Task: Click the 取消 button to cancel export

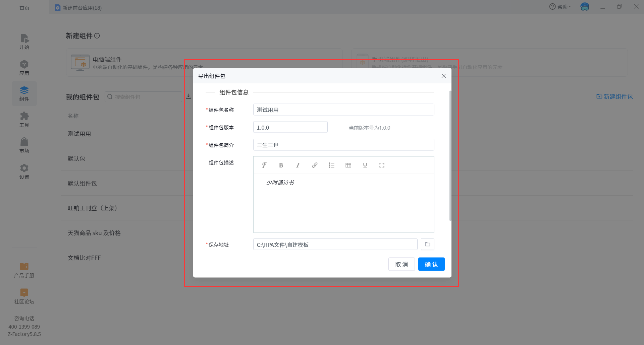Action: (x=401, y=264)
